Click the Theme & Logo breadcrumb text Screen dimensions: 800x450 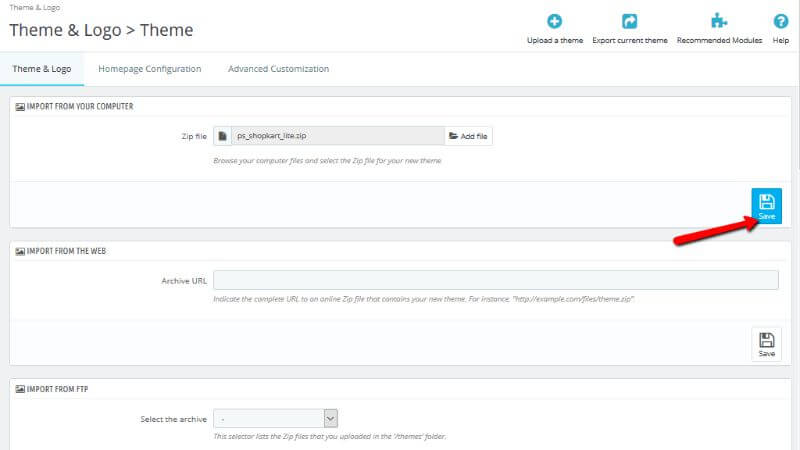(35, 7)
